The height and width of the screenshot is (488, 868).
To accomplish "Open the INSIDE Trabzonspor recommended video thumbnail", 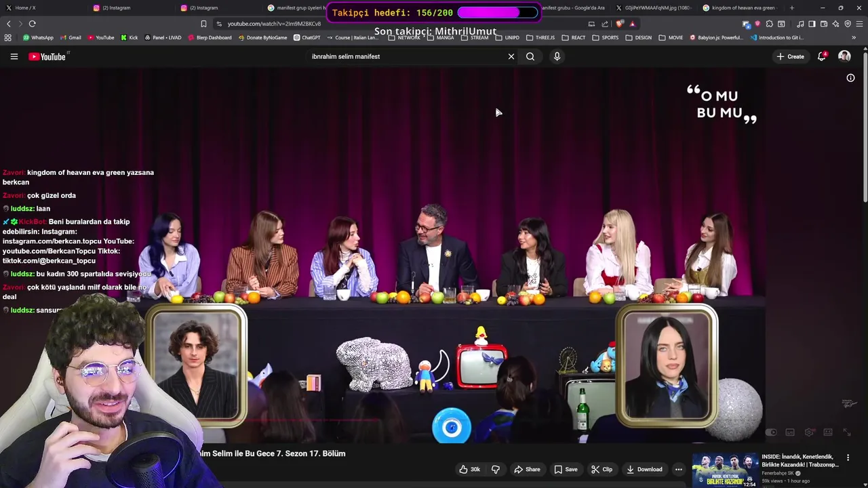I will pyautogui.click(x=724, y=470).
